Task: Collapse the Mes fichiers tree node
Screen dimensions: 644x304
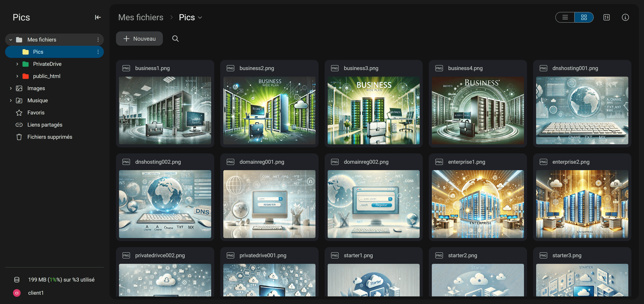Action: pyautogui.click(x=11, y=39)
